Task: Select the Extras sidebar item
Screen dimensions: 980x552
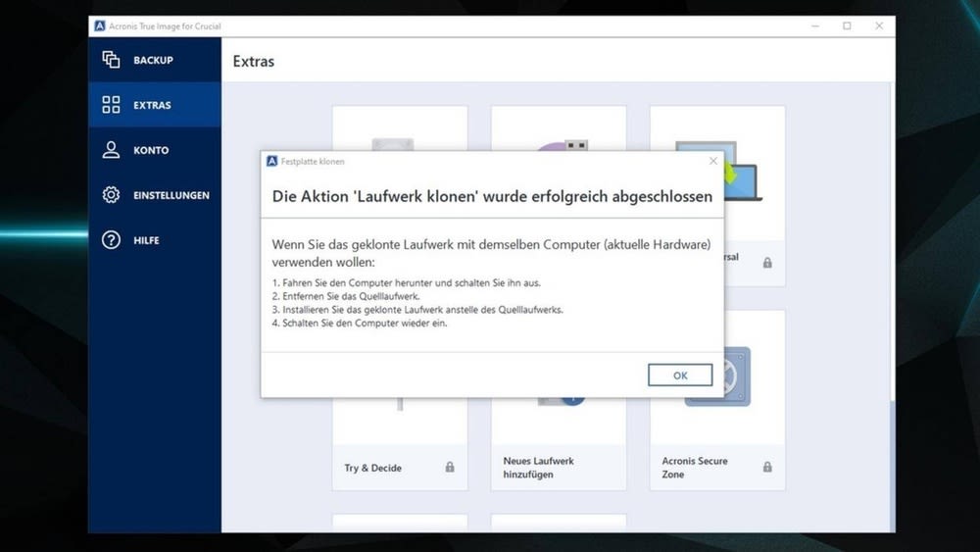Action: click(x=155, y=105)
